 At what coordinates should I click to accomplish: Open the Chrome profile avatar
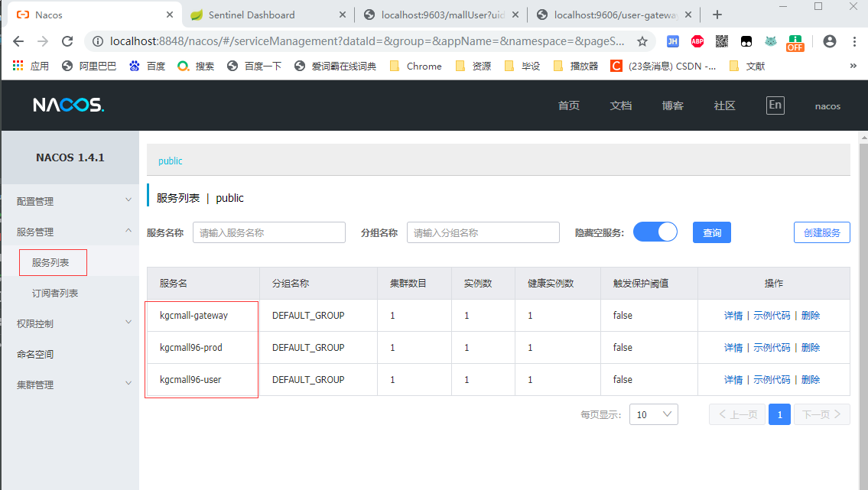click(x=829, y=41)
